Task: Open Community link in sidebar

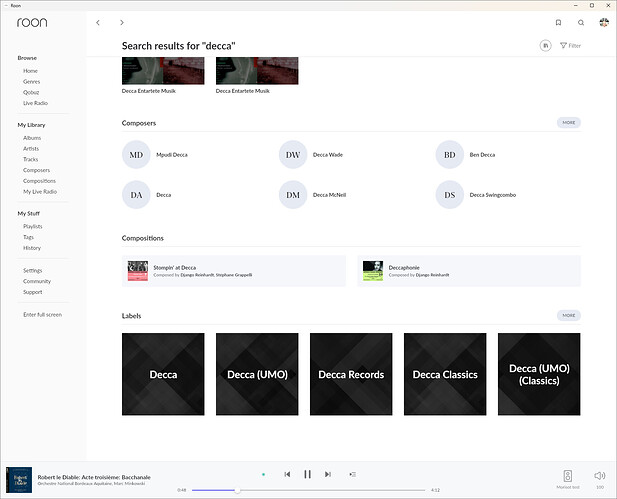Action: click(x=37, y=281)
